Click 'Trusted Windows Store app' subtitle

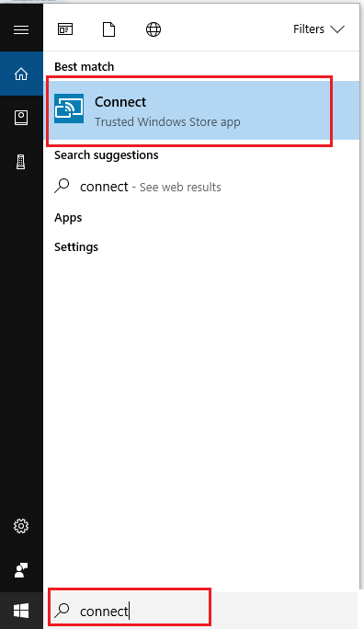pyautogui.click(x=167, y=122)
